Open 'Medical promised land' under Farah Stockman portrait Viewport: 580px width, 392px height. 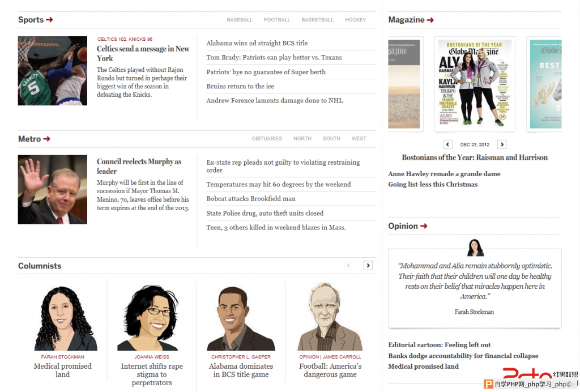(x=62, y=370)
